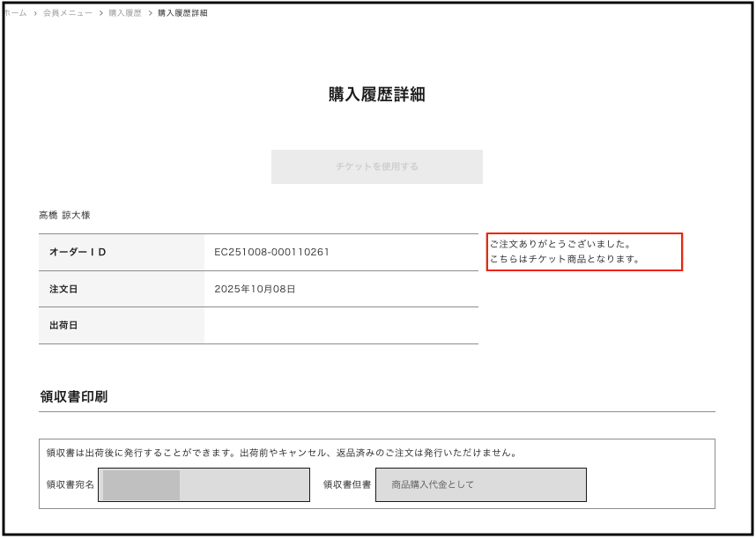The width and height of the screenshot is (756, 539).
Task: Click the ご注文ありがとうございました message
Action: coord(560,244)
